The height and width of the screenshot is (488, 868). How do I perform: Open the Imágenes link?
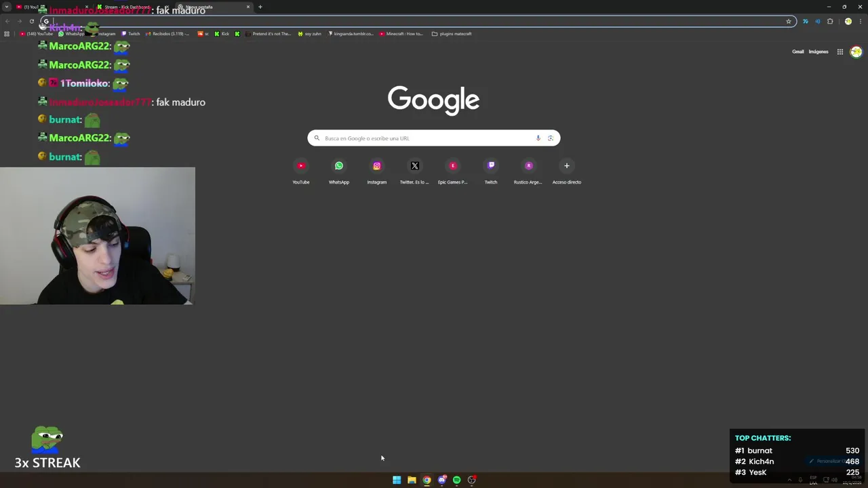pyautogui.click(x=818, y=52)
